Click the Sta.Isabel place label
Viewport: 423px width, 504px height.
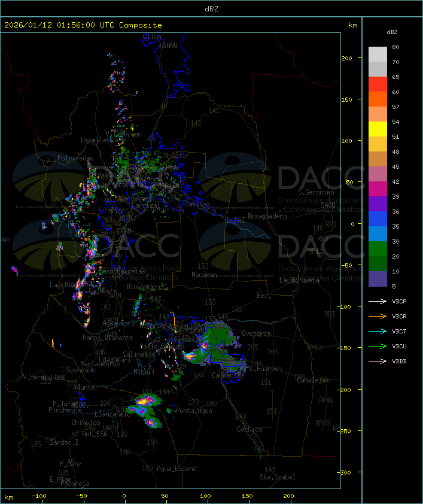[278, 477]
